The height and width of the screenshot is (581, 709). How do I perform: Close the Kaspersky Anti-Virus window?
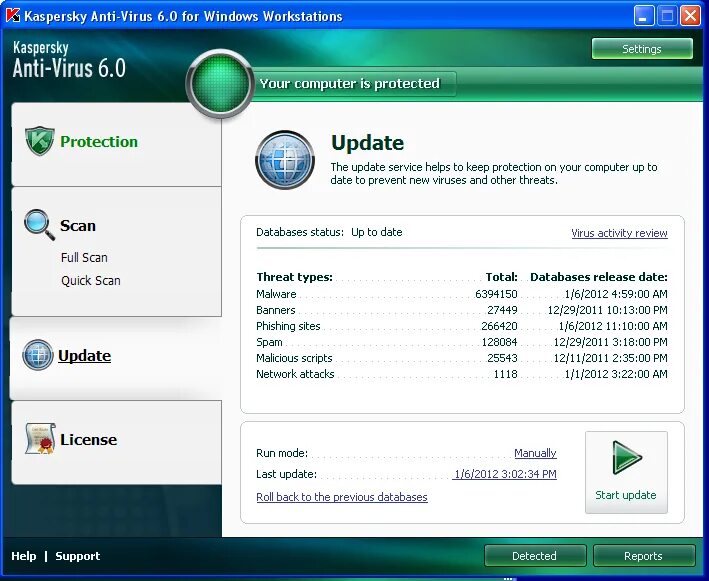[x=690, y=16]
